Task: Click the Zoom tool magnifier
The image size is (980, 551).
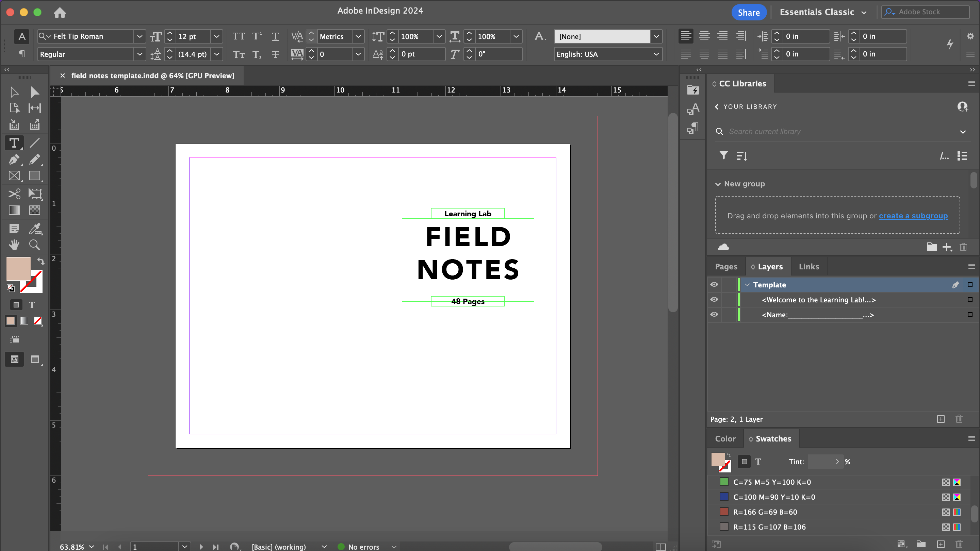Action: coord(35,245)
